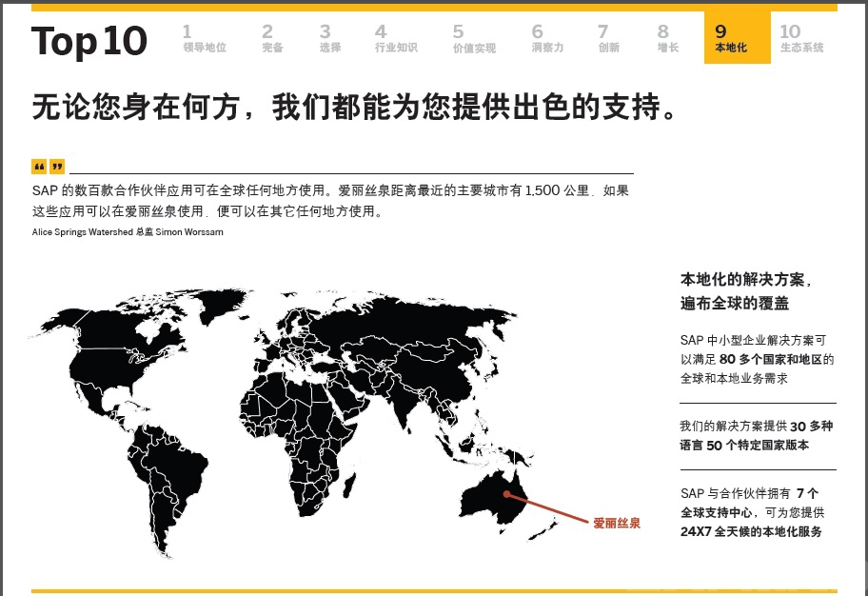Click Africa on the world map
The height and width of the screenshot is (596, 868).
302,432
